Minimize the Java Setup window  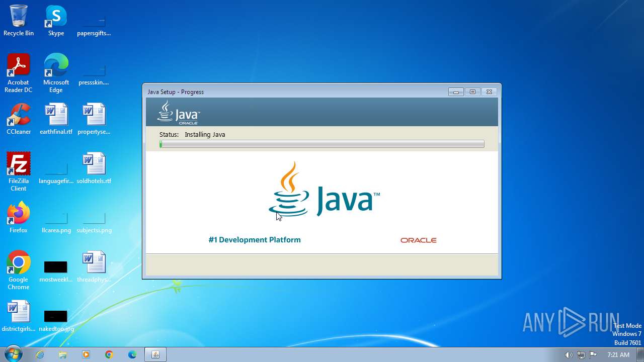[456, 92]
